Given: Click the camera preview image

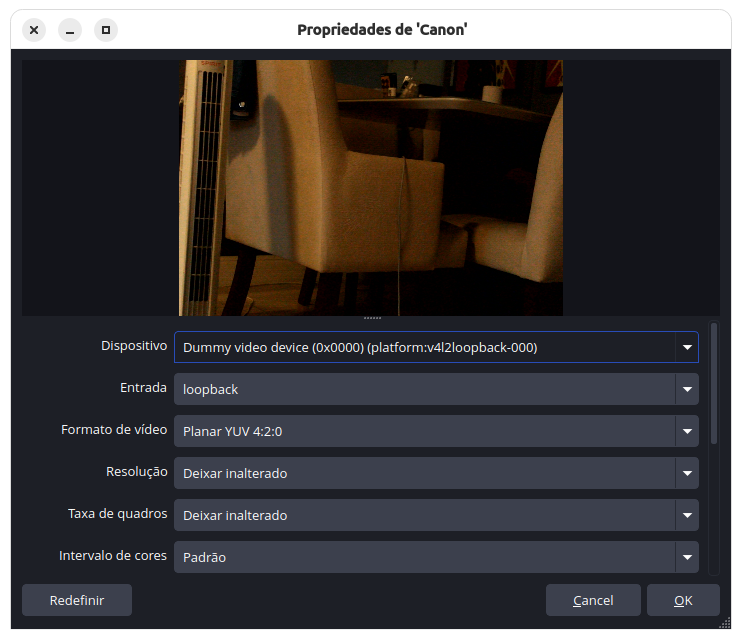Looking at the screenshot, I should pyautogui.click(x=371, y=188).
